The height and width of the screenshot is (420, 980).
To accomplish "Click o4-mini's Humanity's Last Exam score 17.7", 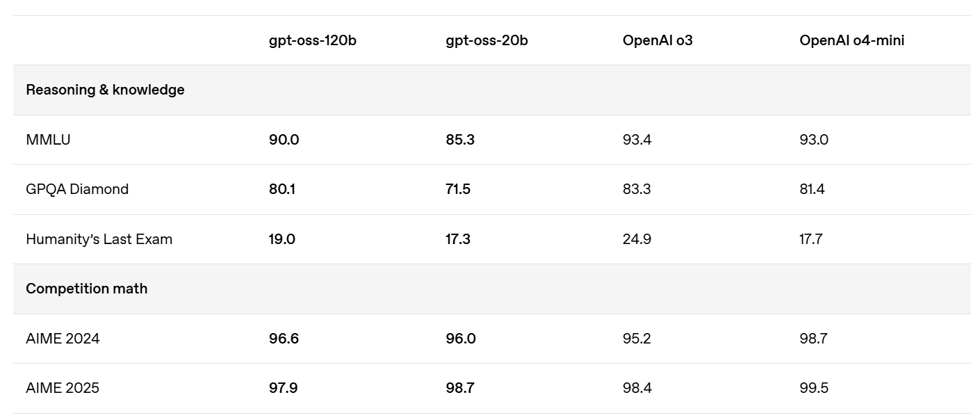I will (x=811, y=239).
